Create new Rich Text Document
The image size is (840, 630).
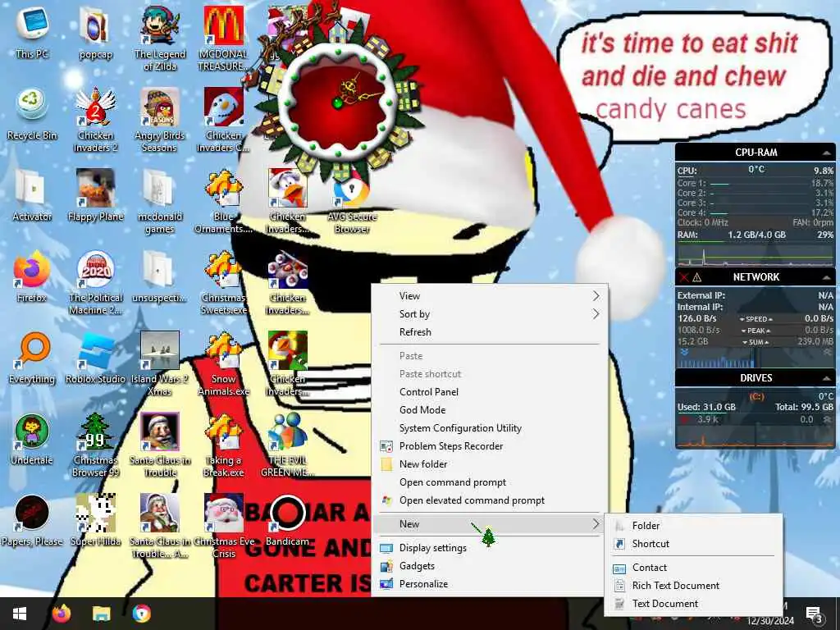(694, 586)
